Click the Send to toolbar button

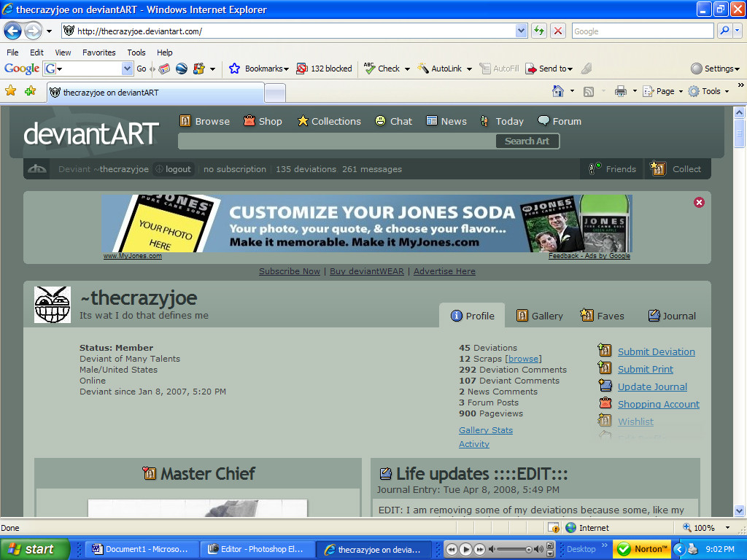coord(549,69)
